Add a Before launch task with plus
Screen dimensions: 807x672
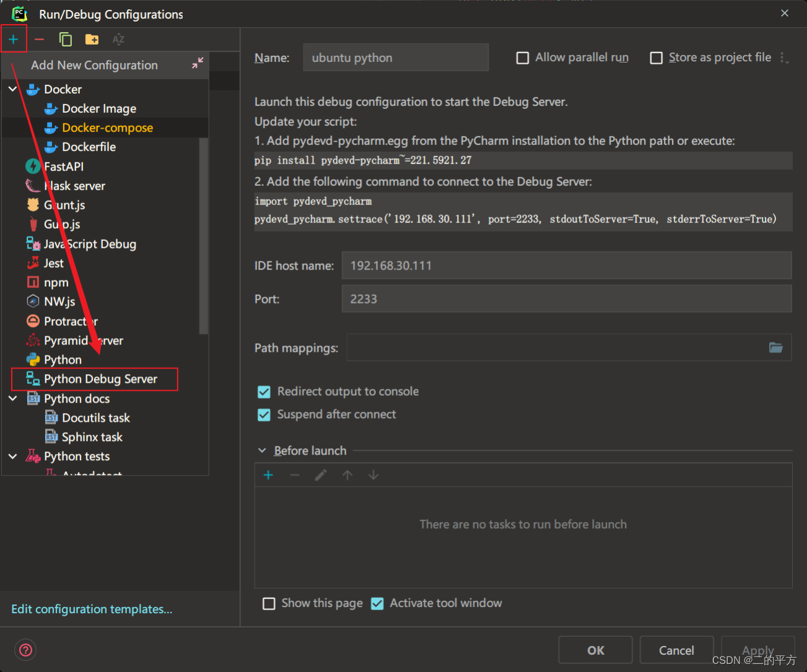click(x=268, y=475)
